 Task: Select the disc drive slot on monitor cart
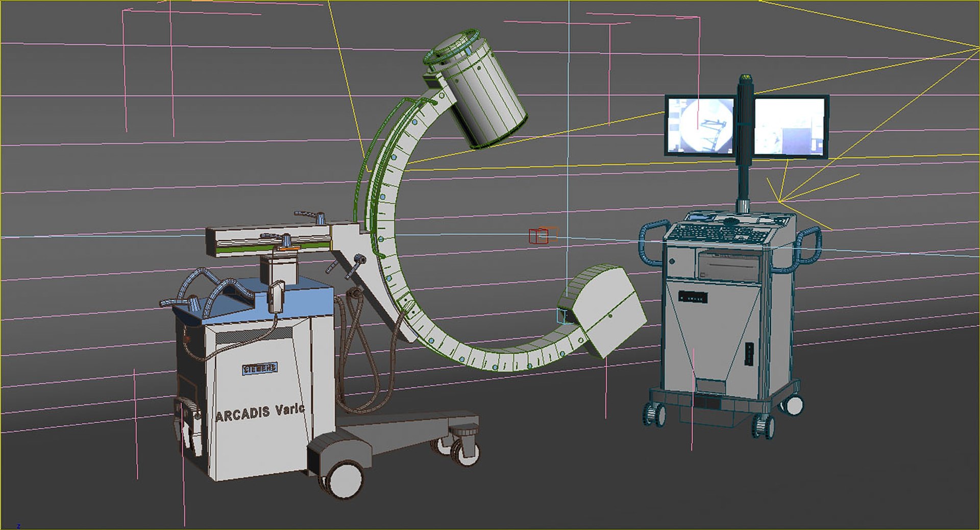(729, 266)
